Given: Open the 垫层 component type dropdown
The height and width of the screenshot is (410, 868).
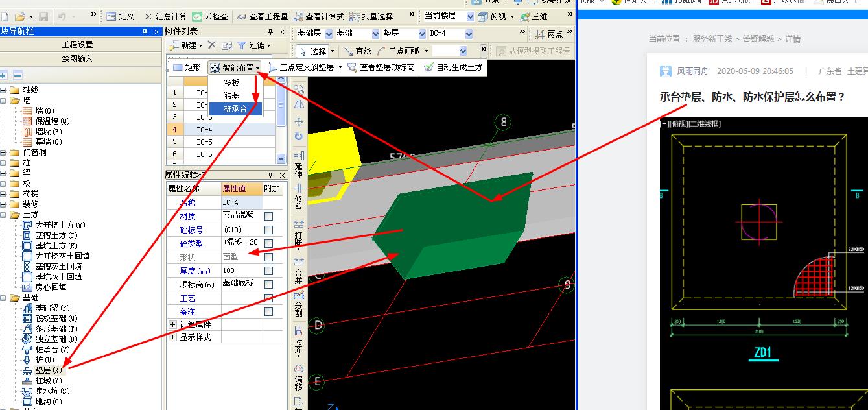Looking at the screenshot, I should pyautogui.click(x=423, y=33).
